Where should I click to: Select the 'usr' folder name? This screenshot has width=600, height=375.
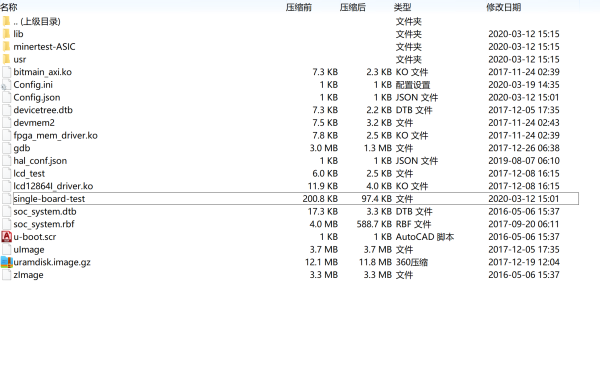20,59
